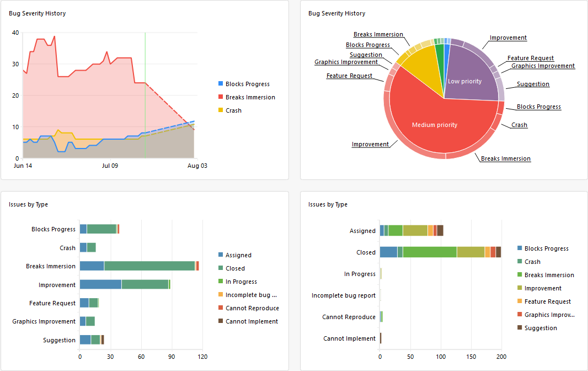Image resolution: width=588 pixels, height=371 pixels.
Task: Click the Closed row stacked bar's green segment
Action: tap(429, 252)
